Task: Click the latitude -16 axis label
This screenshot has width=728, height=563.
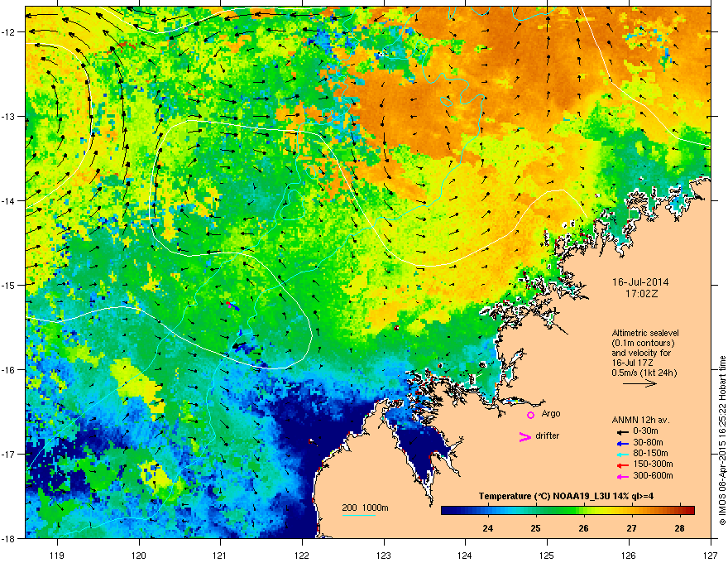Action: [x=9, y=369]
